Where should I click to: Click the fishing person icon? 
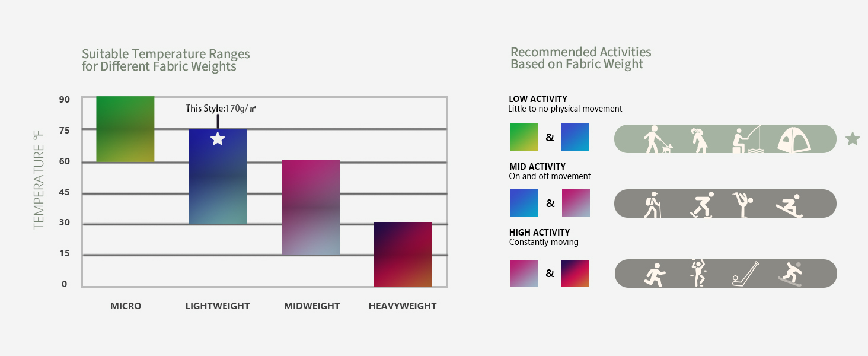[746, 139]
